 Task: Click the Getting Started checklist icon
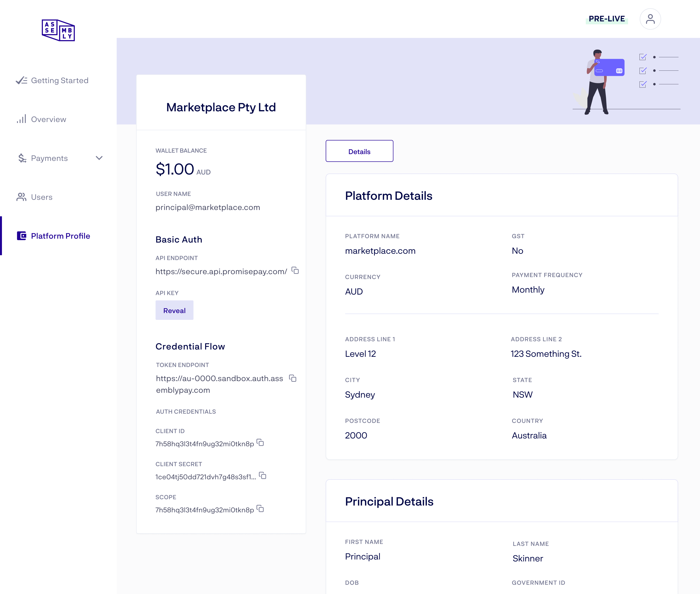point(22,80)
